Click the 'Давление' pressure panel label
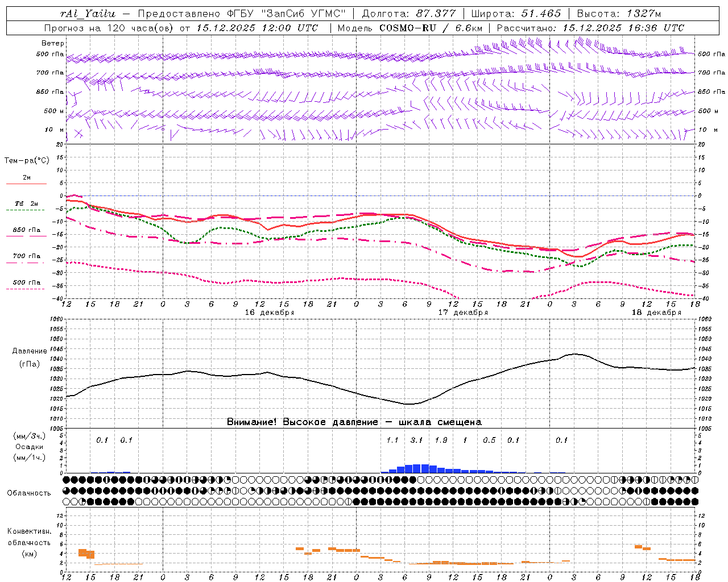This screenshot has width=728, height=582. click(x=30, y=351)
